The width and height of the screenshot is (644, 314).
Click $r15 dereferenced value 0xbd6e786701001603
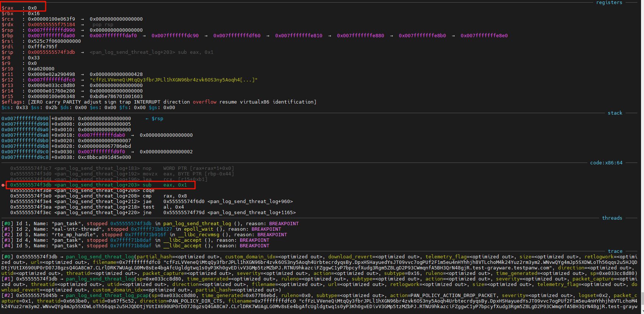point(116,96)
